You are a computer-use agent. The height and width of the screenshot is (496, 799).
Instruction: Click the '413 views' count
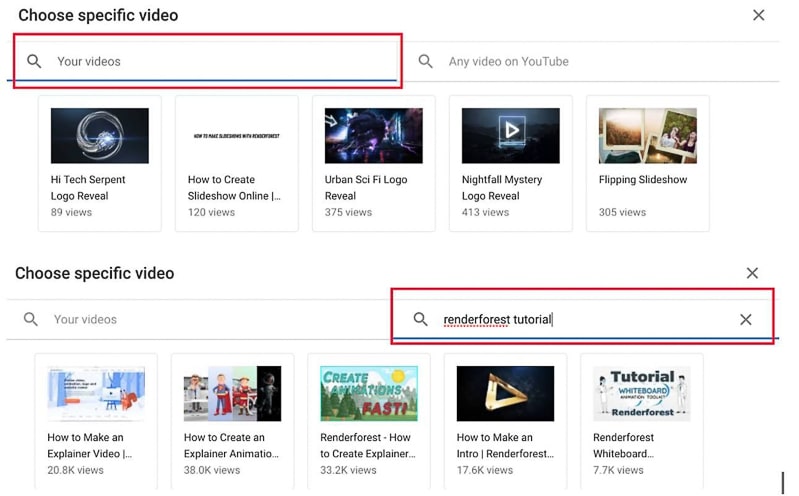click(486, 213)
